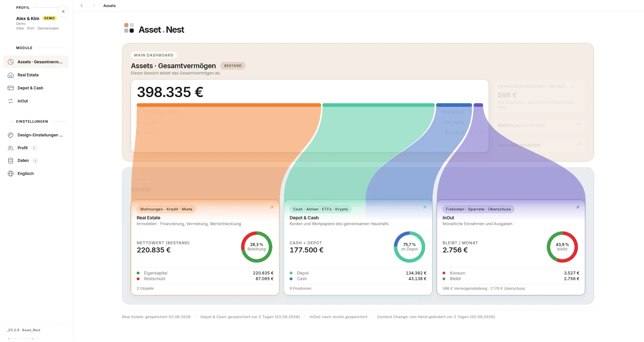The height and width of the screenshot is (342, 644).
Task: Click the Cash · Aktien · ETFs · Krypto tag
Action: (320, 209)
